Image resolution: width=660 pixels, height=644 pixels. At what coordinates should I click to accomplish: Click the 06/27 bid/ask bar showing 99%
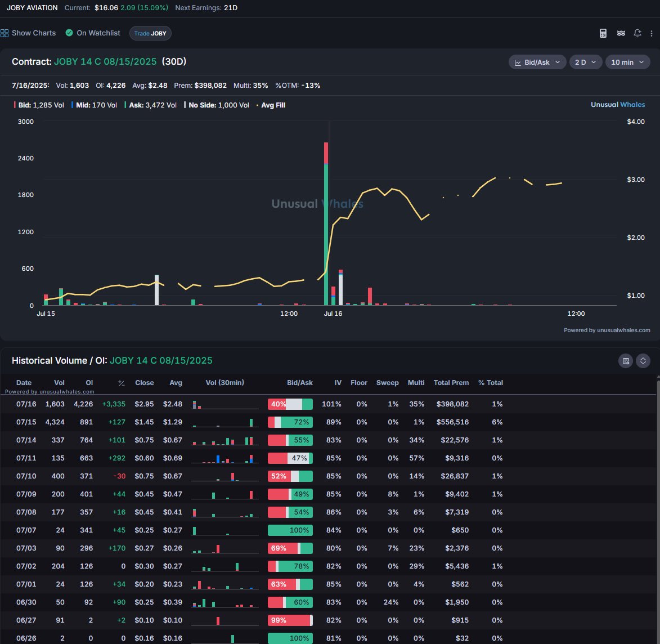point(290,620)
